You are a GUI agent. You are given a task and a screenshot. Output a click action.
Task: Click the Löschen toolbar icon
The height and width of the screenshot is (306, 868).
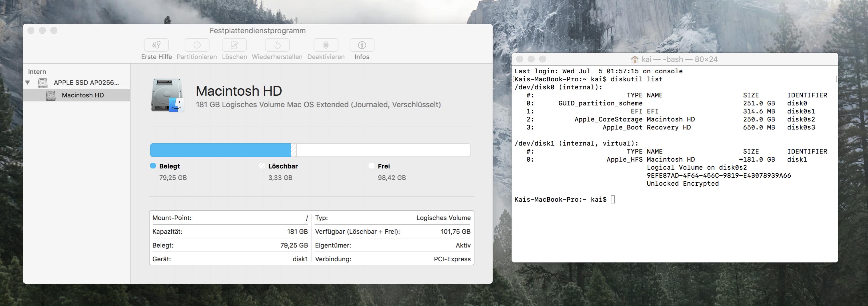(x=234, y=45)
